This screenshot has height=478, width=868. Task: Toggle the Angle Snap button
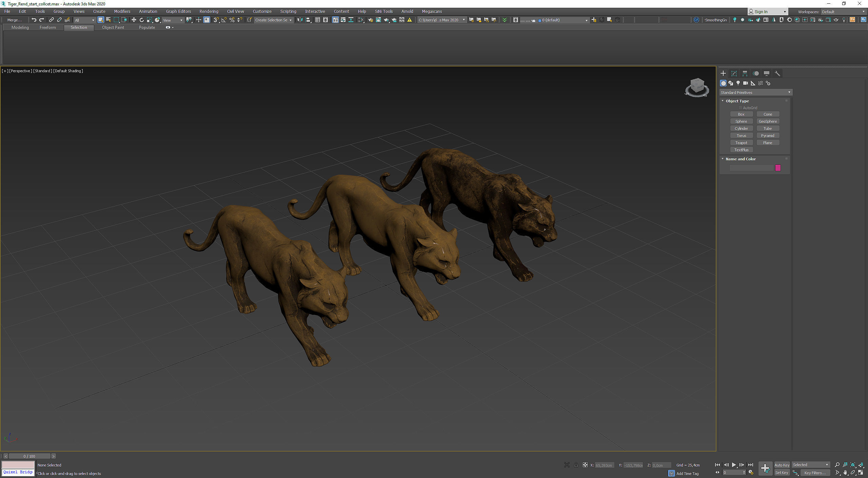[x=224, y=20]
